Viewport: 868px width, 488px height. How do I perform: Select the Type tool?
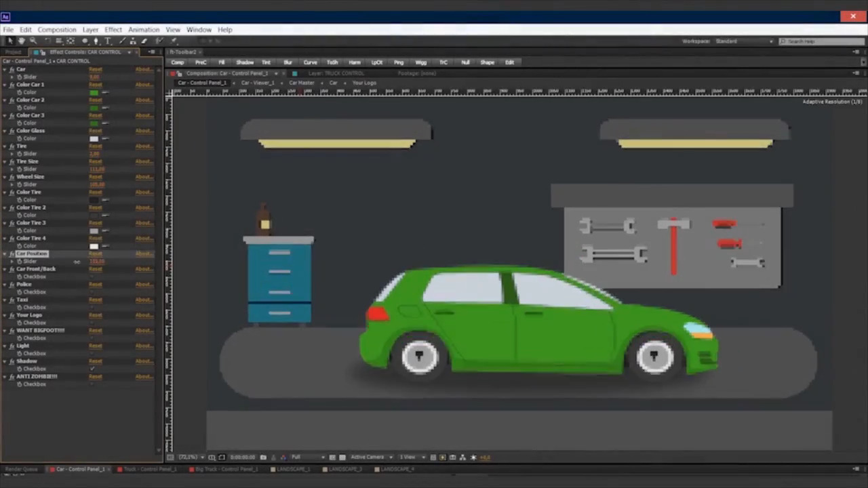pyautogui.click(x=108, y=41)
